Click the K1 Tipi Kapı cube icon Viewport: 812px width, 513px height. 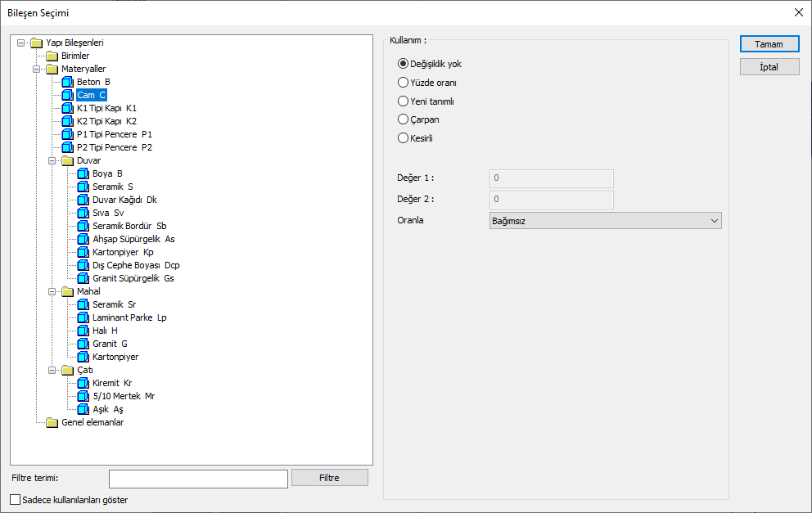coord(67,108)
